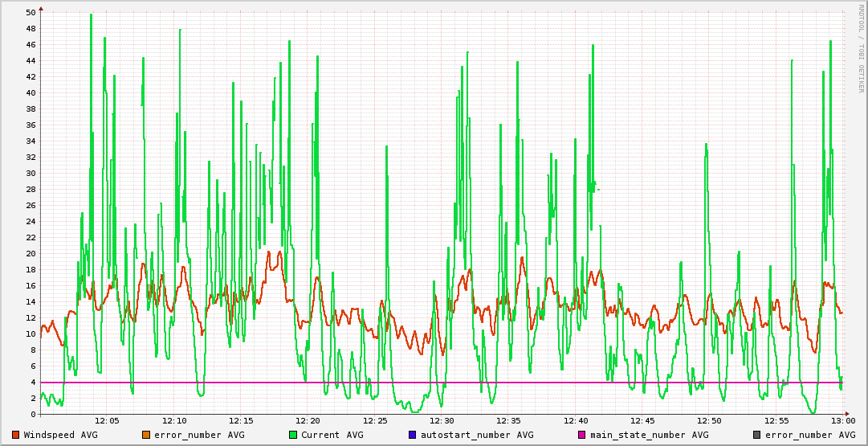Click the "Windspeed AVG" legend label
Viewport: 868px width, 446px height.
61,435
